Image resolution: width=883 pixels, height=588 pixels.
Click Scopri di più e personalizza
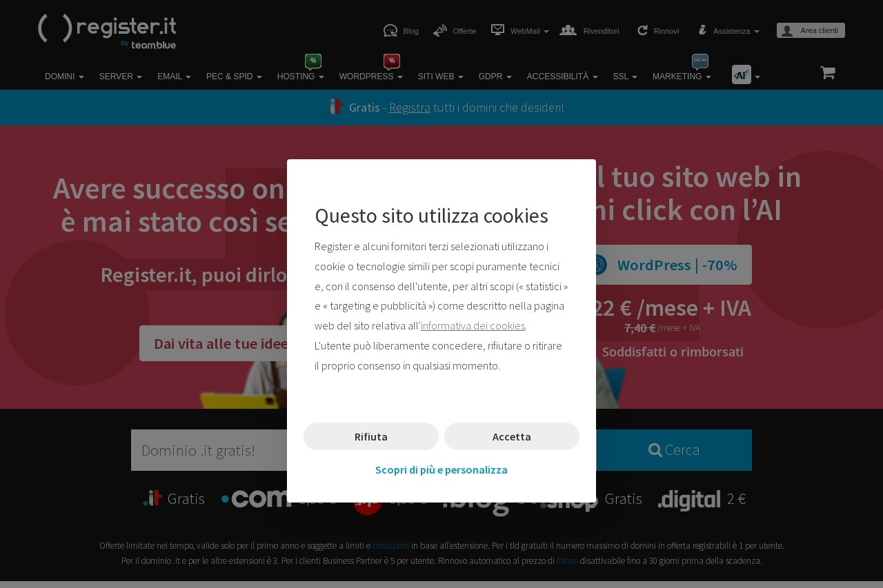441,470
